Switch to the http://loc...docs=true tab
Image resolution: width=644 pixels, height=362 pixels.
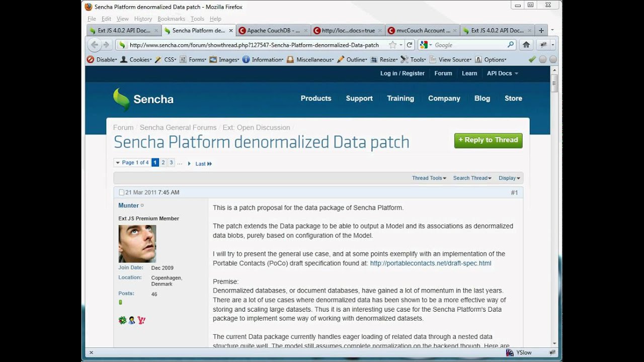347,31
